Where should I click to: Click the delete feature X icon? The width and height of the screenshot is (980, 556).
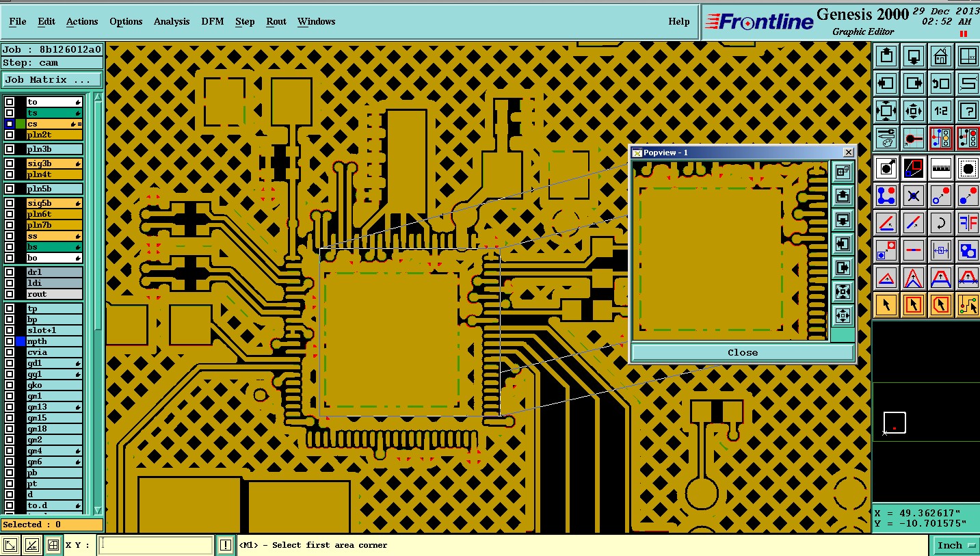click(914, 196)
